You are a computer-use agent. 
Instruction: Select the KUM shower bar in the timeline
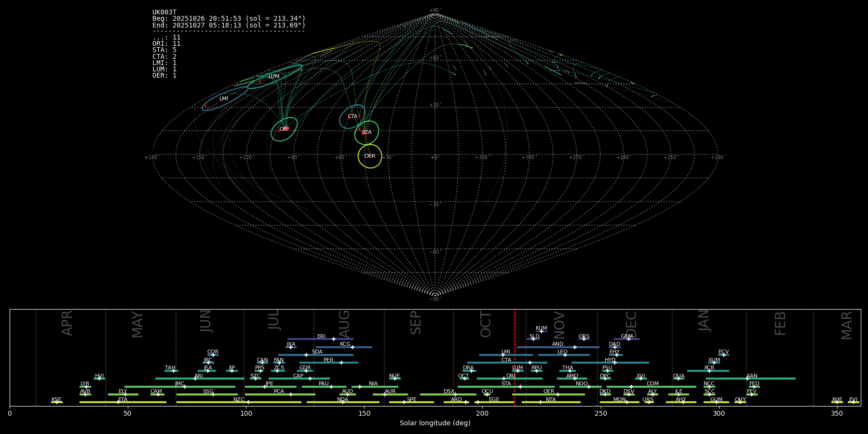[x=542, y=331]
